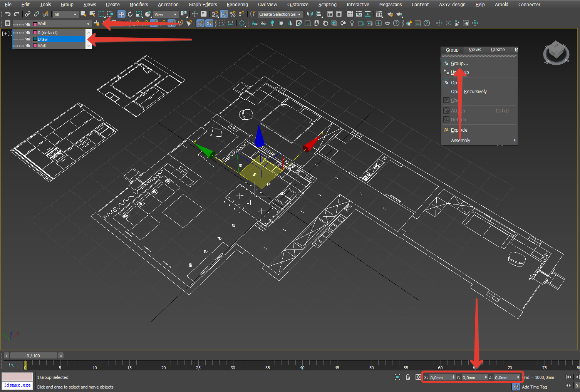
Task: Open Layer Explorer from layers toolbar
Action: click(8, 23)
